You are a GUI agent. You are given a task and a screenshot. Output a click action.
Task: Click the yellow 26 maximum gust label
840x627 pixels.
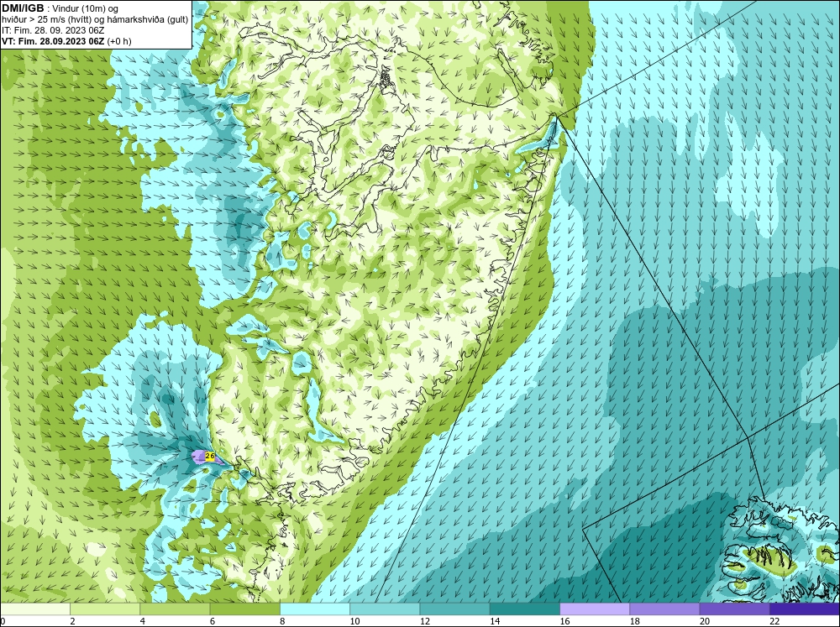coord(210,457)
